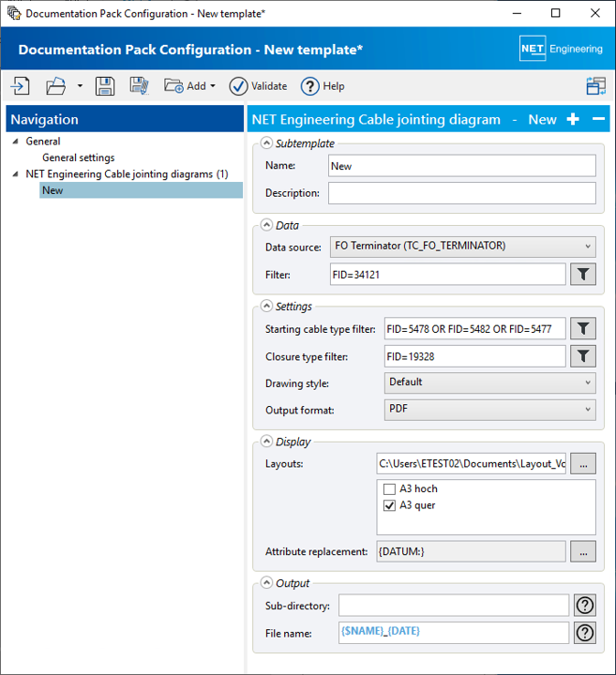Click the layout switch icon at toolbar right
The width and height of the screenshot is (616, 675).
(595, 86)
